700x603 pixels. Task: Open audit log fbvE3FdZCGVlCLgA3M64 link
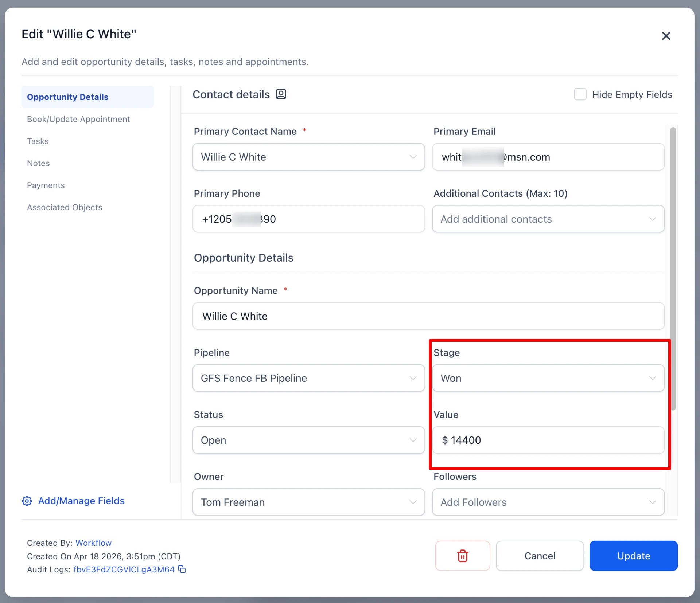coord(124,569)
